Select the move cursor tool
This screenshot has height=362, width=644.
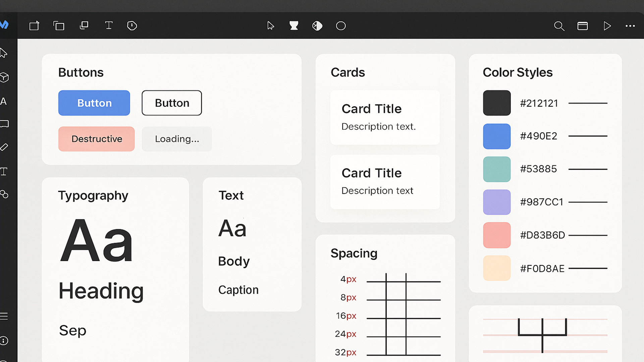pyautogui.click(x=271, y=25)
